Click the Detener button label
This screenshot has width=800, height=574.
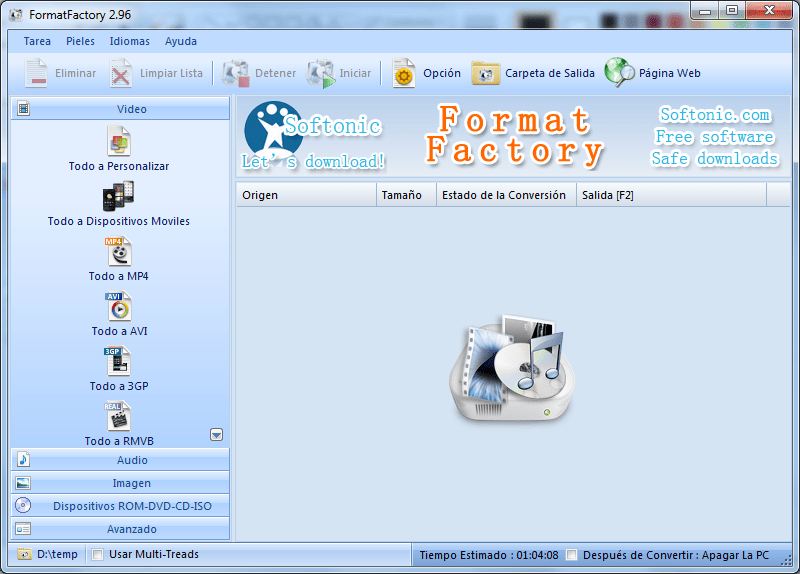click(x=276, y=73)
